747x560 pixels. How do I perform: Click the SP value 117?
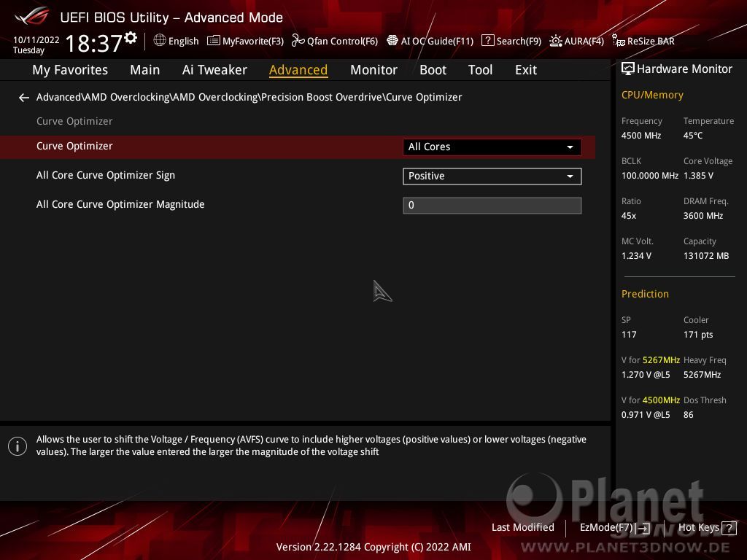tap(629, 334)
